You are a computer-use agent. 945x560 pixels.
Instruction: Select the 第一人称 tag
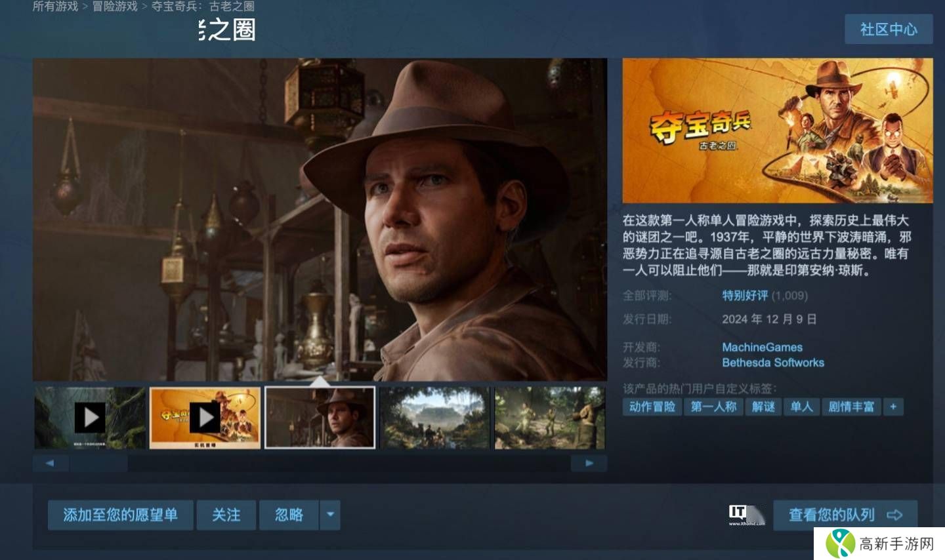[714, 407]
